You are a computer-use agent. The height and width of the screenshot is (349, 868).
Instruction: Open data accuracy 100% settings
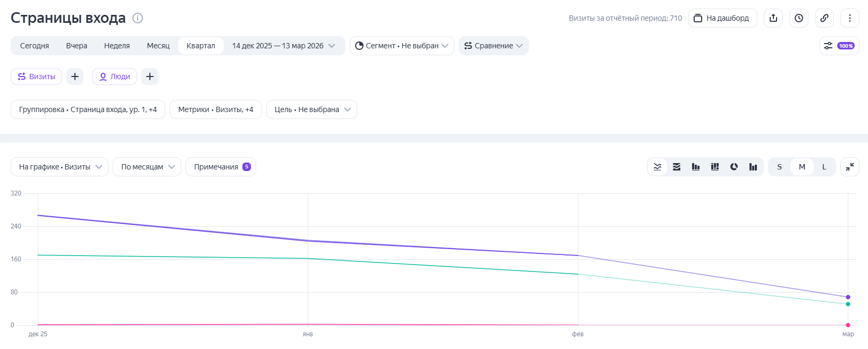839,46
